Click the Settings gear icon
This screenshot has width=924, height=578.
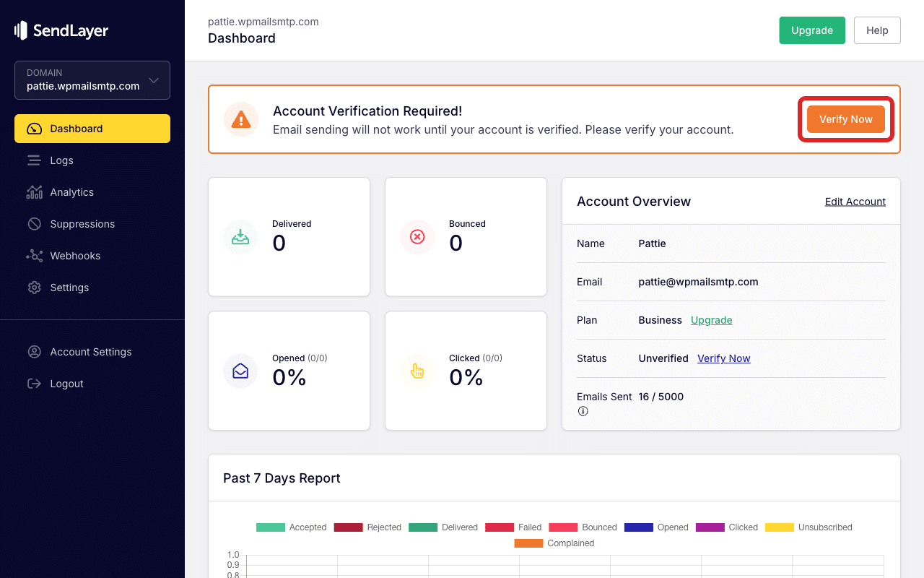(34, 288)
